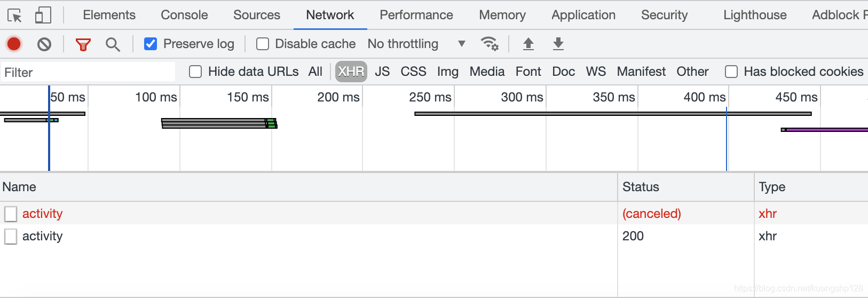Enable the Disable cache checkbox
The image size is (868, 298).
coord(263,44)
